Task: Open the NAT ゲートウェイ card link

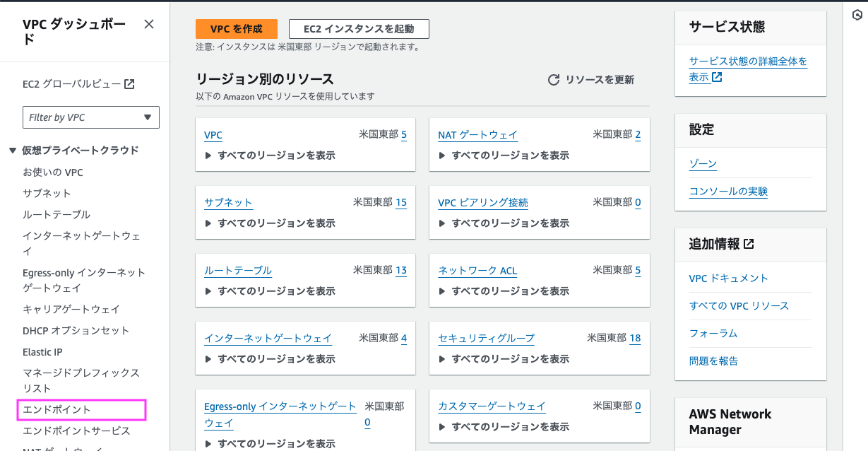Action: click(478, 134)
